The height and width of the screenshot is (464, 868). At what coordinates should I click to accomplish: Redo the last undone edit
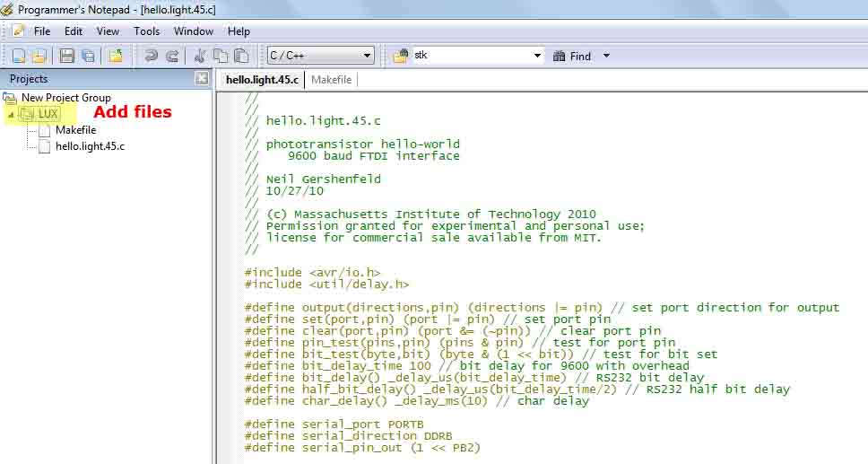tap(172, 56)
